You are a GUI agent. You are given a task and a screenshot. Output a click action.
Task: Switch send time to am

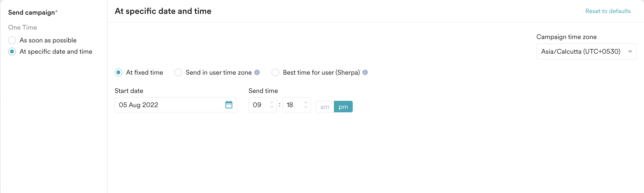[x=325, y=107]
